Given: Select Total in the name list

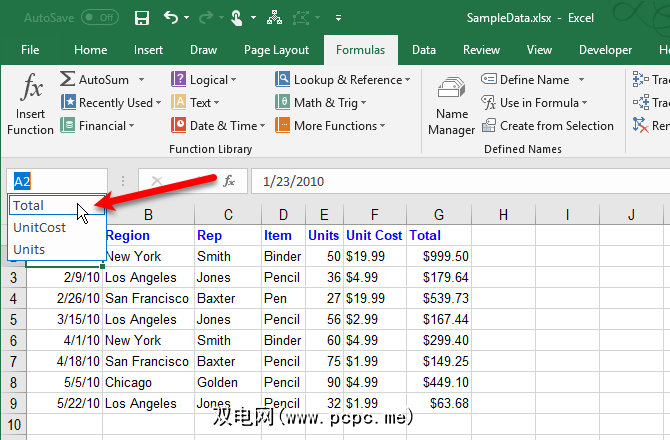Looking at the screenshot, I should click(29, 205).
